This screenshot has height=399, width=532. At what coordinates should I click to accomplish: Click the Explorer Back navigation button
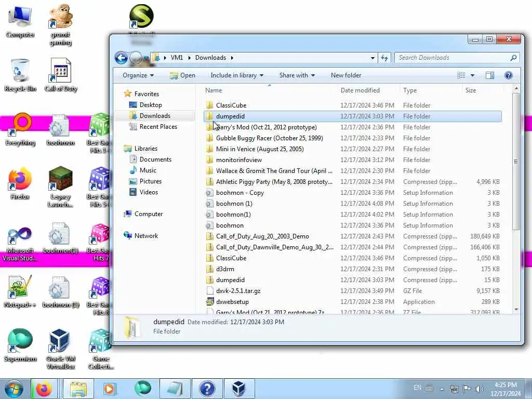pyautogui.click(x=121, y=58)
